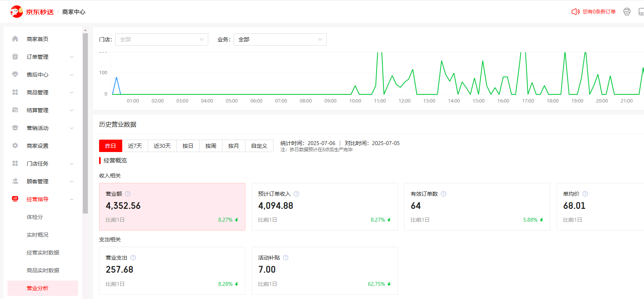Click the 订单管理 clipboard icon
The image size is (644, 299).
15,56
